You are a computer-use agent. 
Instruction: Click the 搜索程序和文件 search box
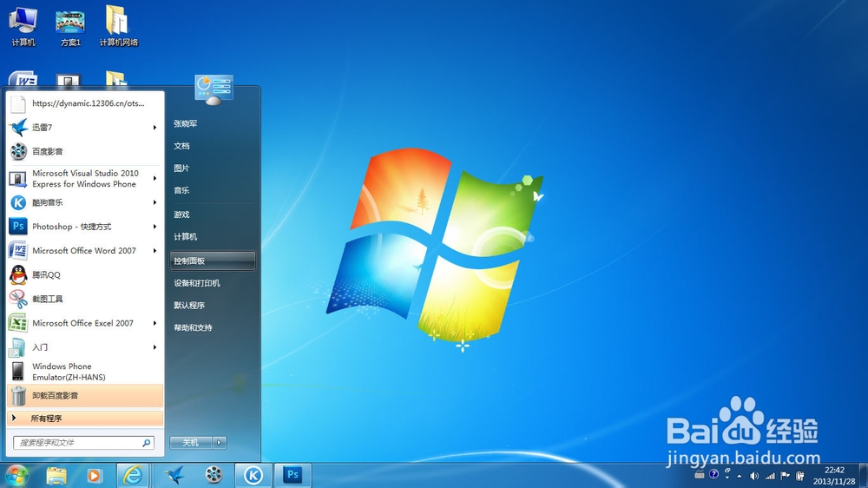pos(83,443)
